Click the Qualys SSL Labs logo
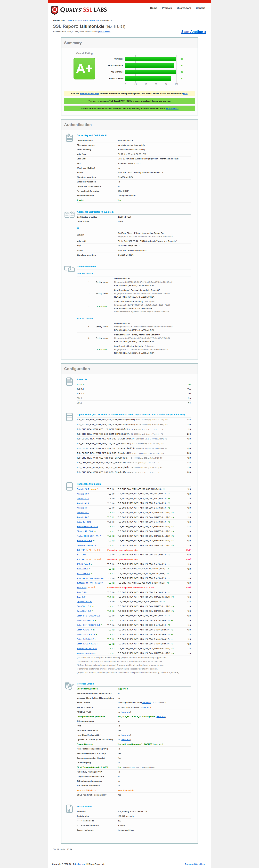 (79, 10)
